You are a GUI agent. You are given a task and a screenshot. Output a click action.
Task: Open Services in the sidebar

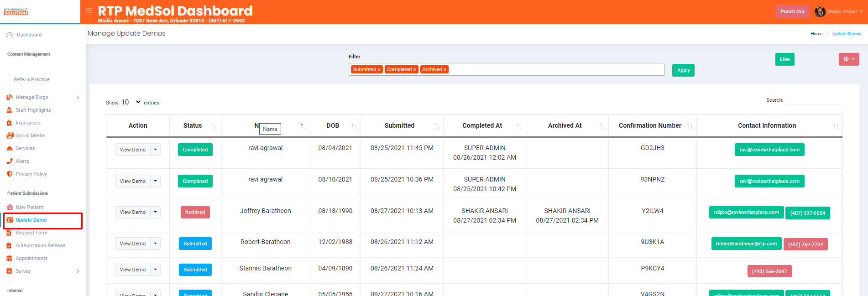tap(25, 148)
